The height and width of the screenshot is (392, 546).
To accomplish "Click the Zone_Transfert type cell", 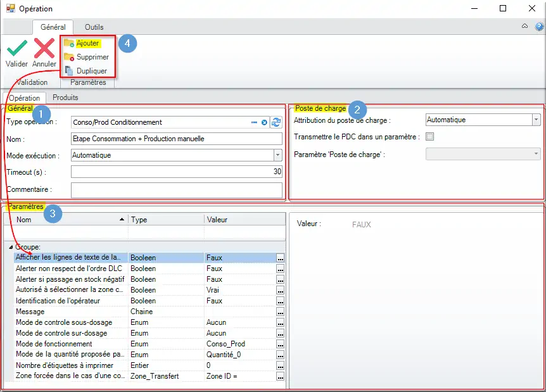I will click(x=166, y=376).
